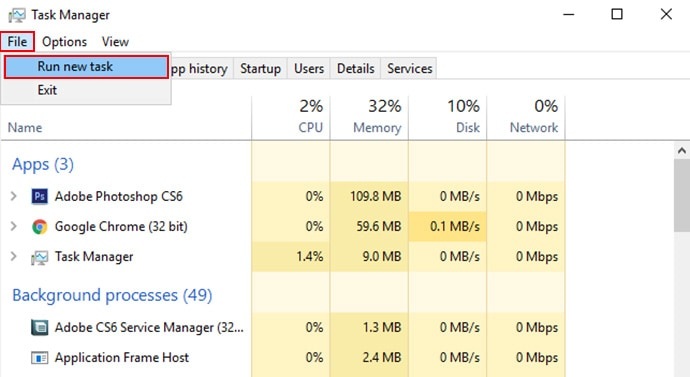Switch to the Details tab
The height and width of the screenshot is (377, 690).
356,69
